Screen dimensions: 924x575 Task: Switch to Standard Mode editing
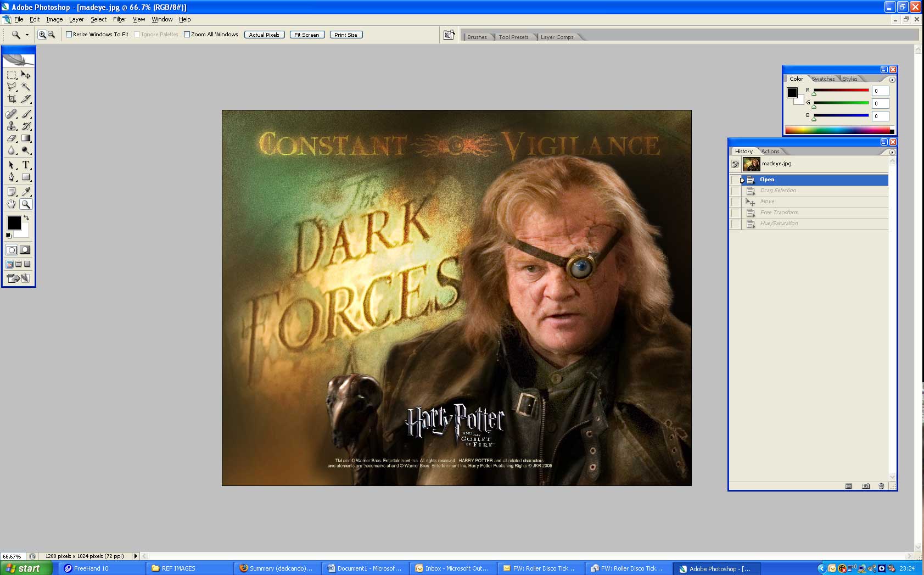[x=12, y=250]
